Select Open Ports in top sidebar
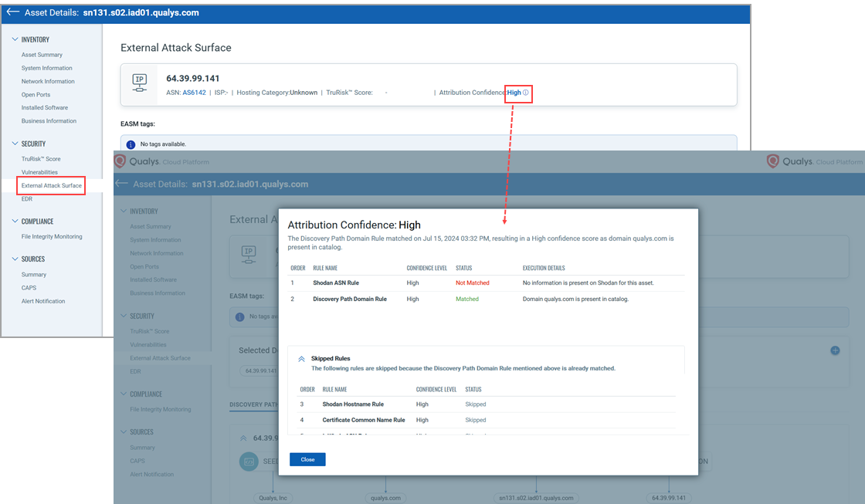This screenshot has width=865, height=504. pos(36,94)
